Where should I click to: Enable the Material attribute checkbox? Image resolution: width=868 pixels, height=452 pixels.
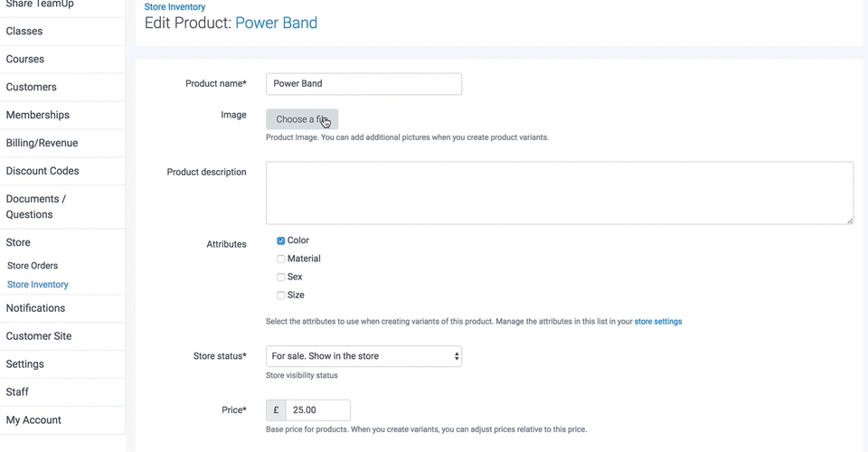tap(281, 259)
